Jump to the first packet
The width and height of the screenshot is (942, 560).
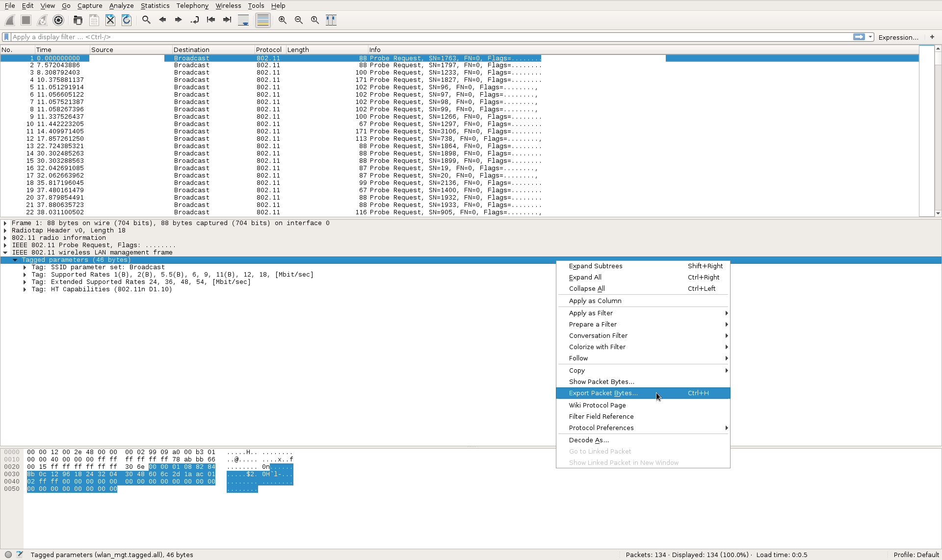pyautogui.click(x=211, y=20)
